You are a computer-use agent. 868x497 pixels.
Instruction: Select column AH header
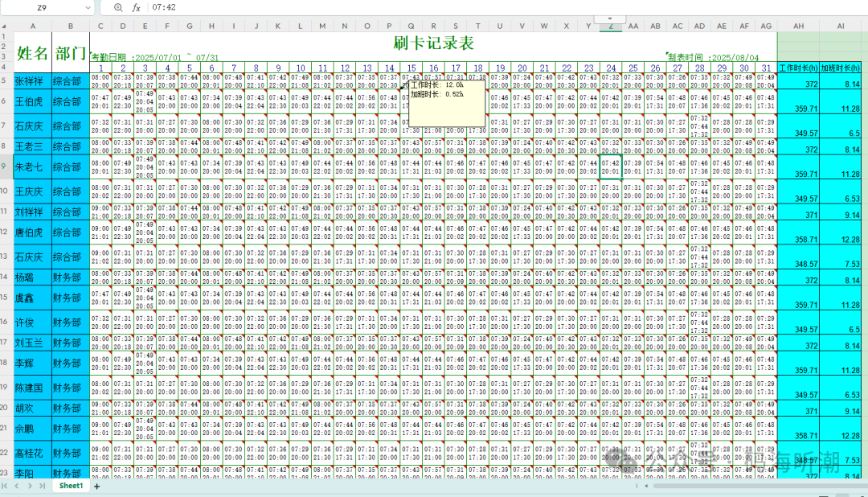[798, 26]
